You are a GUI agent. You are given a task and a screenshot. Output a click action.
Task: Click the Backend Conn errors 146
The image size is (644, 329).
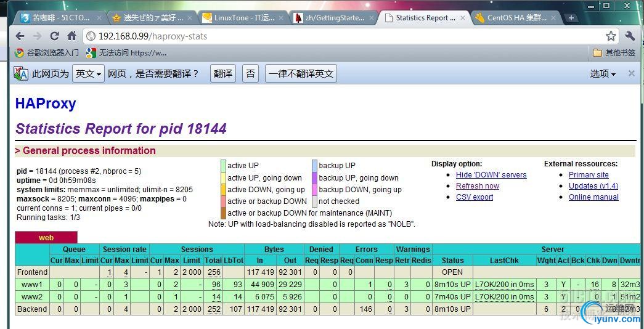click(x=366, y=309)
